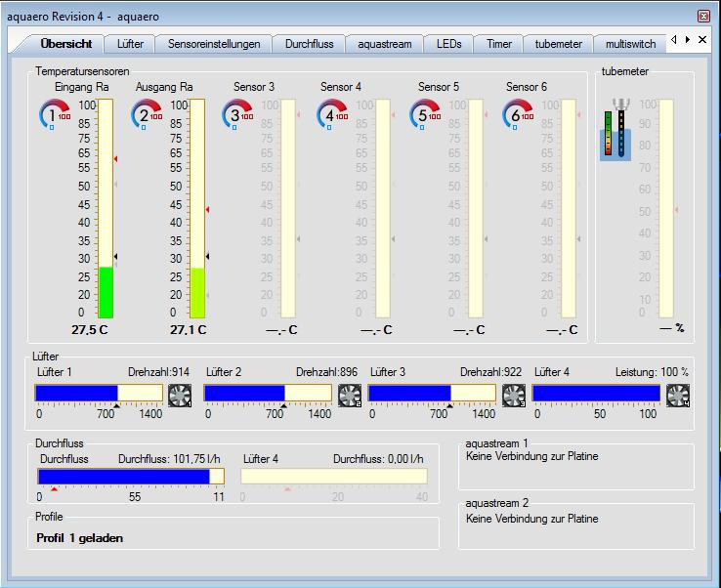Viewport: 721px width, 588px height.
Task: Click the Lüfter 2 speed bar
Action: pyautogui.click(x=268, y=394)
